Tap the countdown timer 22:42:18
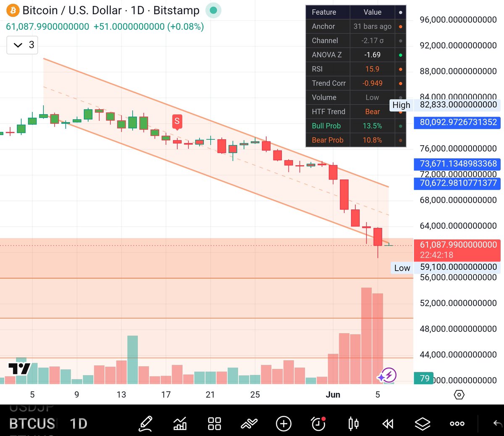The image size is (504, 436). [x=436, y=255]
